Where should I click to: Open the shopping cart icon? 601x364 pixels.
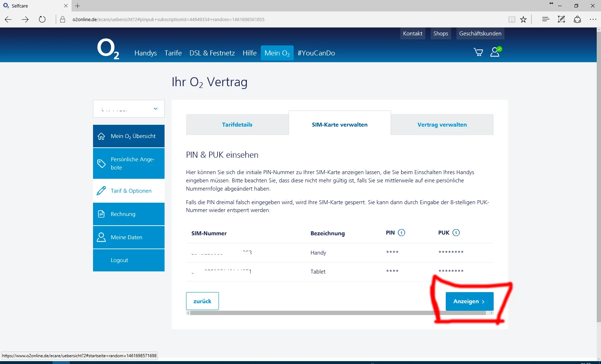[x=478, y=53]
